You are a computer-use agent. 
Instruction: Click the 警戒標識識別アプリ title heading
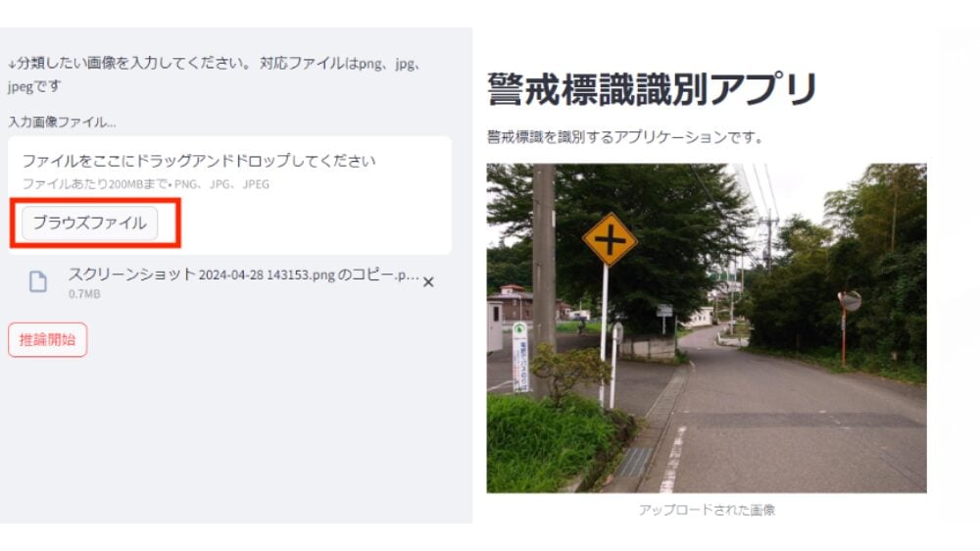click(x=652, y=89)
